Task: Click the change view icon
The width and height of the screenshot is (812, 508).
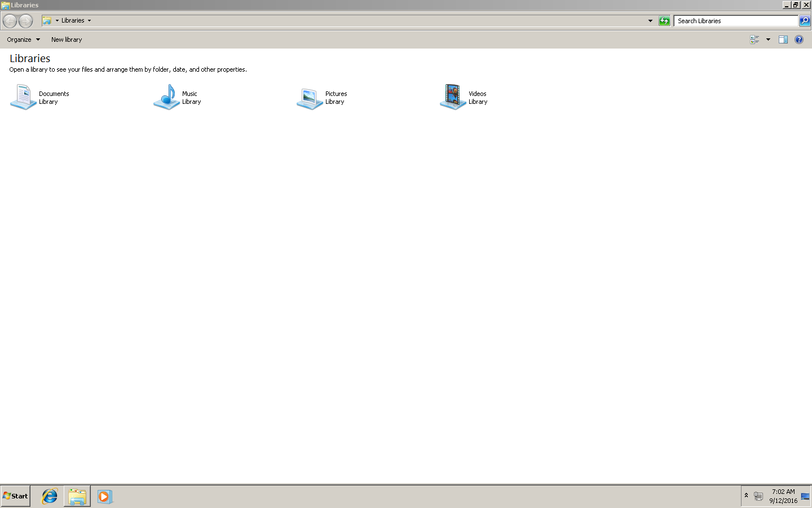Action: 754,40
